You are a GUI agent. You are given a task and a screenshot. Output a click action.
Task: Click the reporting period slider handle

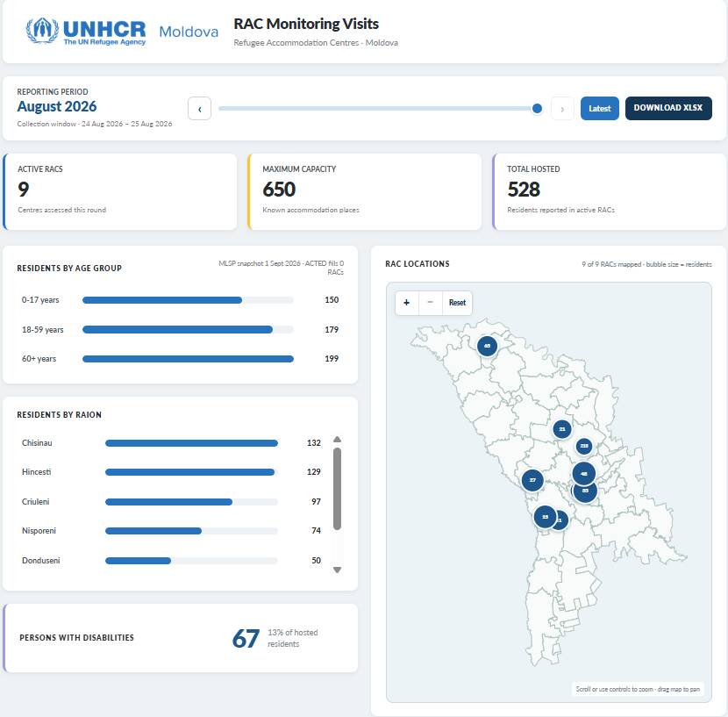537,109
